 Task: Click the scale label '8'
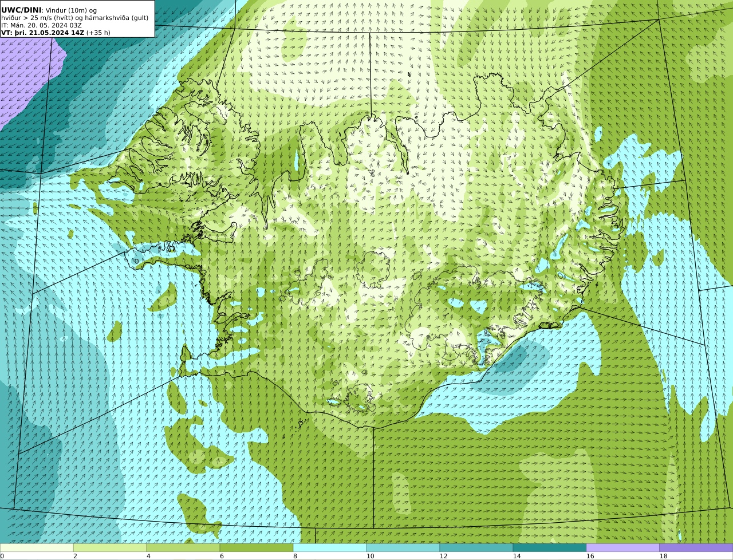pyautogui.click(x=295, y=556)
